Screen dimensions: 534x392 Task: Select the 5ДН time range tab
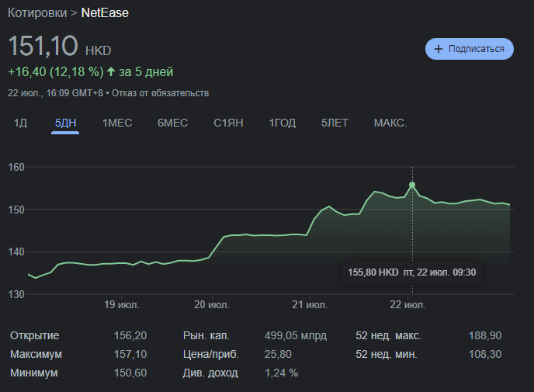[66, 123]
